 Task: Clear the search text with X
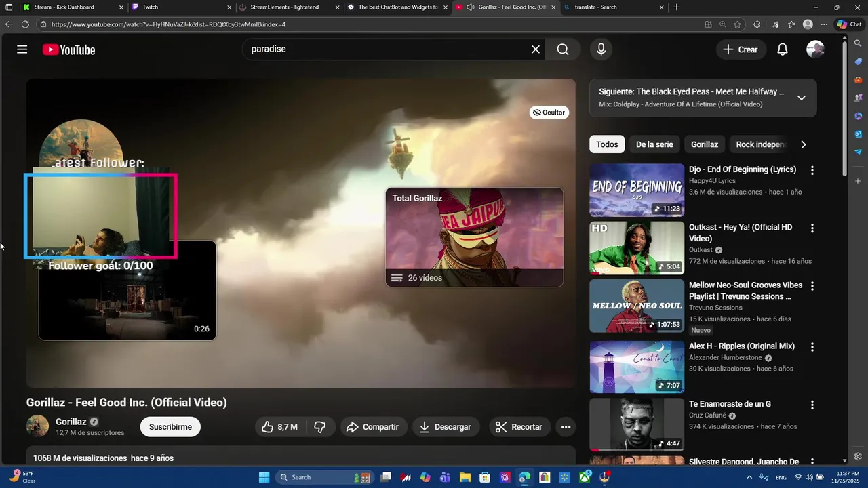pos(536,49)
